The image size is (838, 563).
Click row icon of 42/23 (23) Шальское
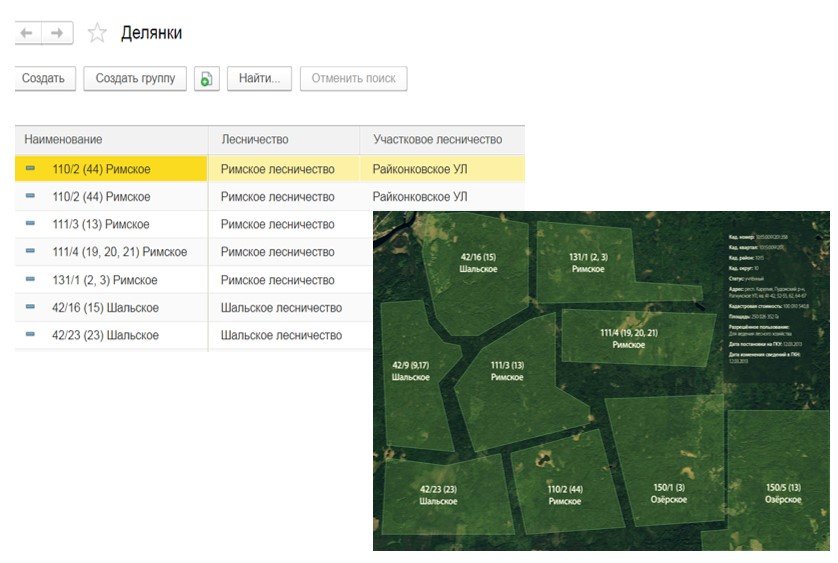pos(30,334)
